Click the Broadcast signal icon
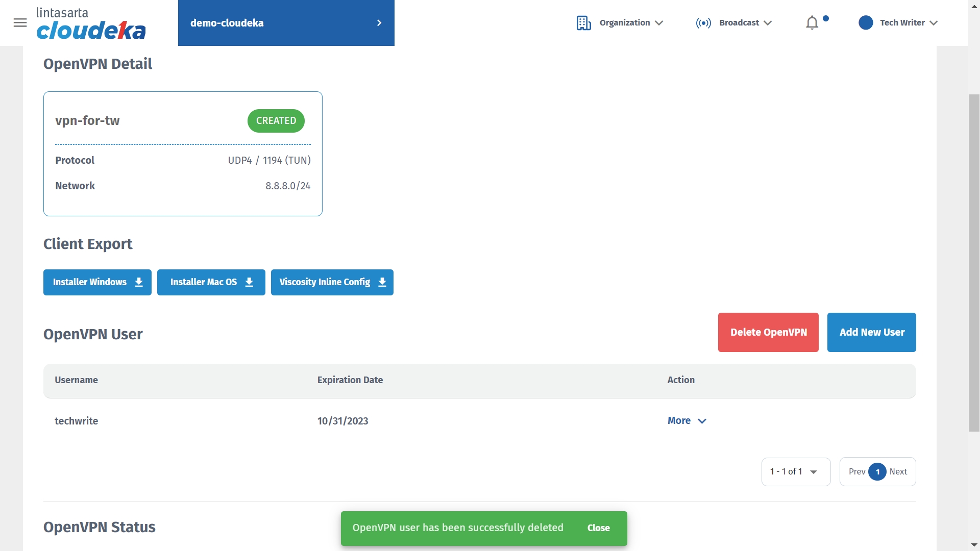 point(703,23)
